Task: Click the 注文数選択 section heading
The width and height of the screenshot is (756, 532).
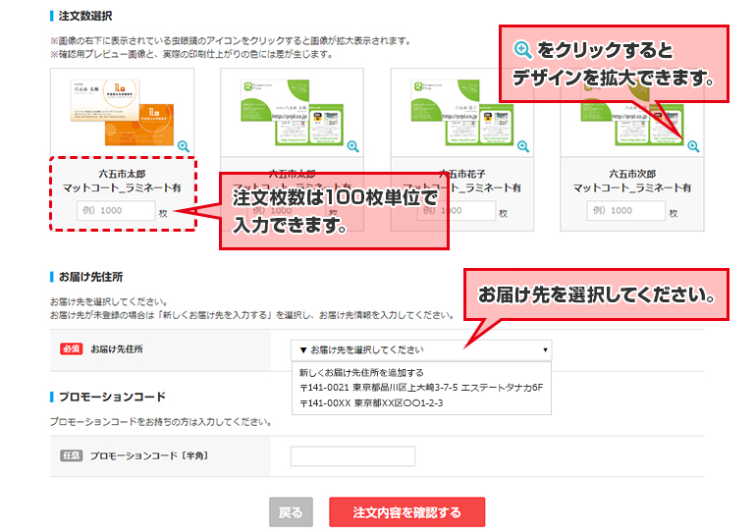Action: 85,16
